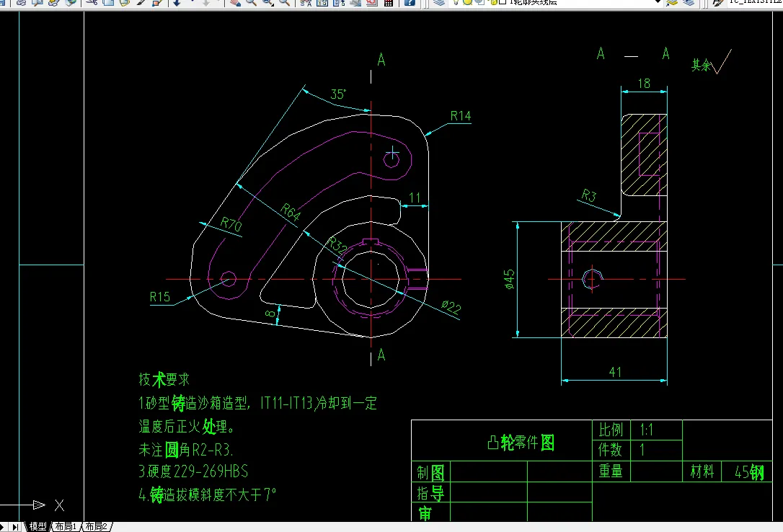Switch to the 布局1 tab

click(x=66, y=526)
